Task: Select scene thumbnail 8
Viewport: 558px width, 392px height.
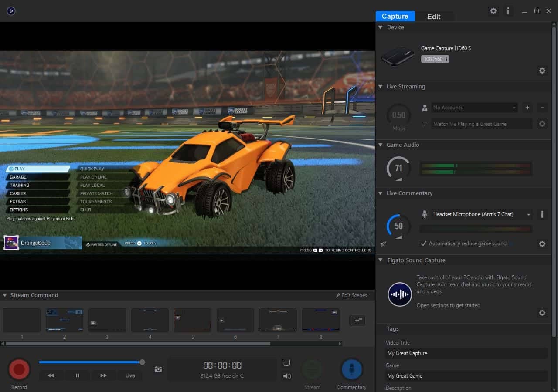Action: (x=321, y=320)
